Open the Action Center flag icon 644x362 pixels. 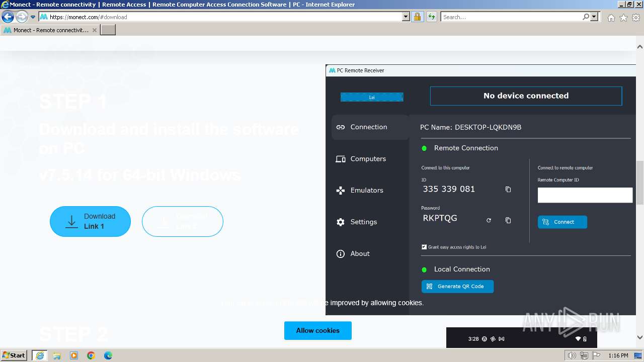point(596,355)
